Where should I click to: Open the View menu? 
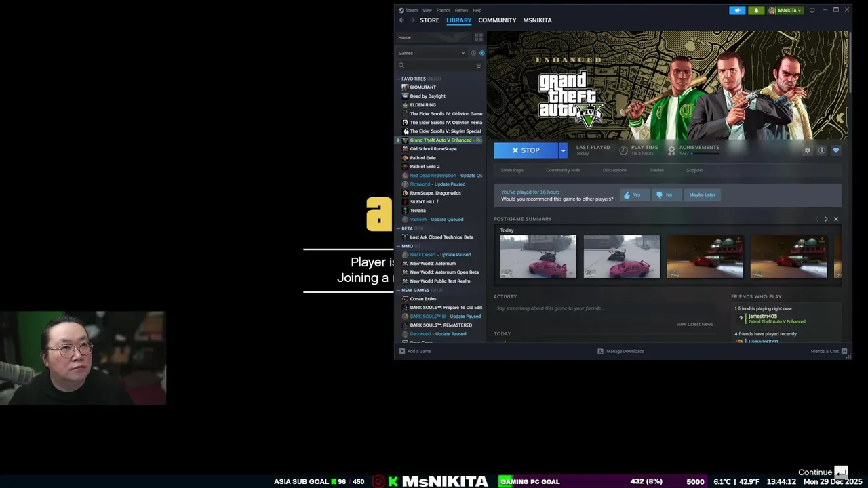427,10
